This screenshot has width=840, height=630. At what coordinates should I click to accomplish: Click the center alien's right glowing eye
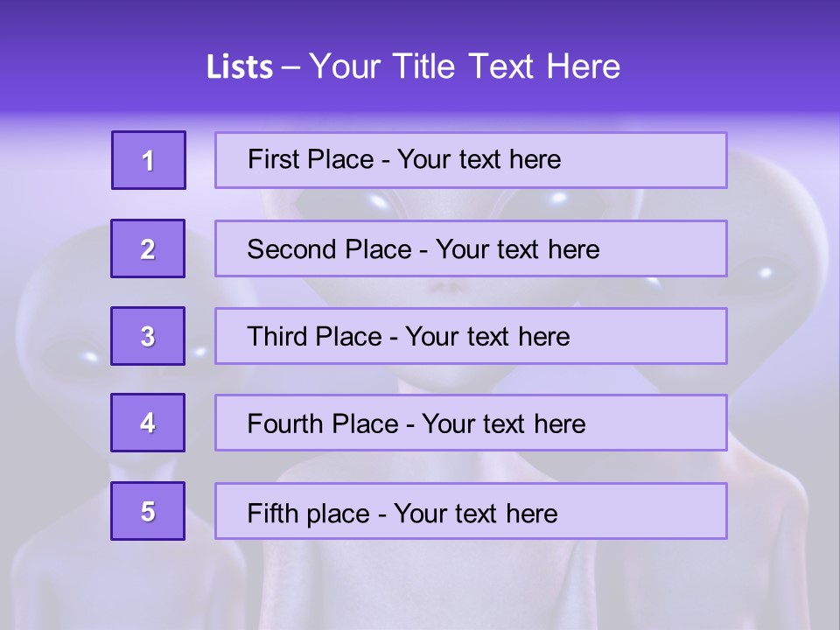557,199
